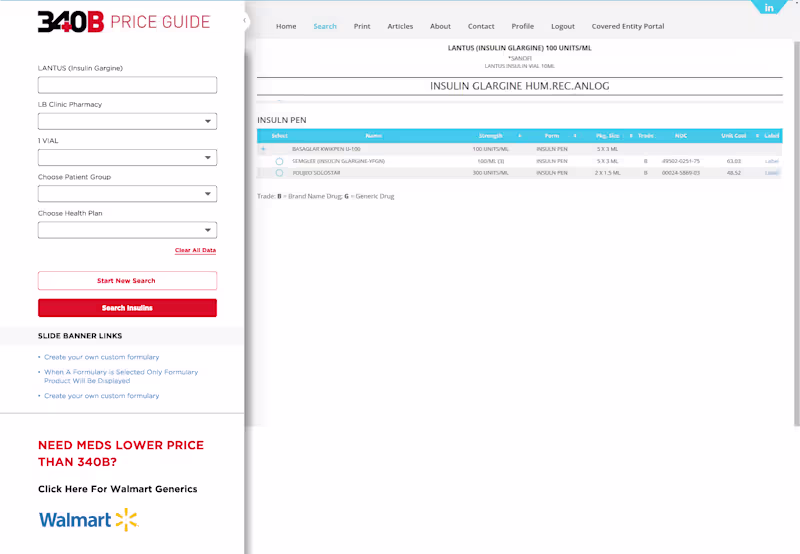Screen dimensions: 800x554
Task: Click the NDC column header
Action: (x=681, y=136)
